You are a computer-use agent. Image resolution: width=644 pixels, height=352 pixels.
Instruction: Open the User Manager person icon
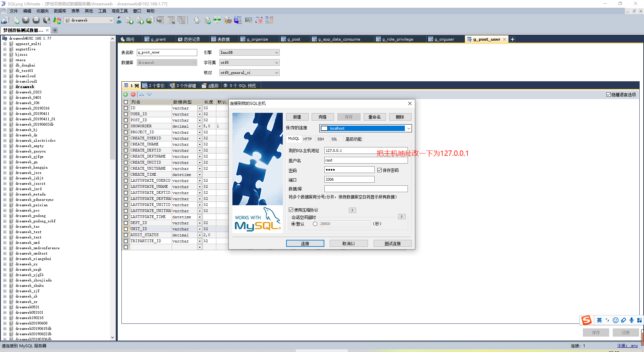point(119,20)
